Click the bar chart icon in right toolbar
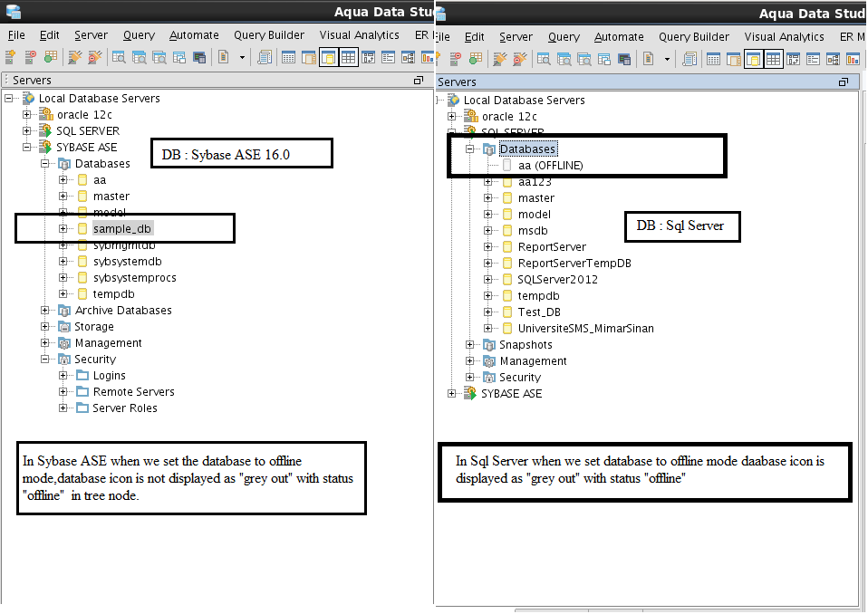 [854, 59]
